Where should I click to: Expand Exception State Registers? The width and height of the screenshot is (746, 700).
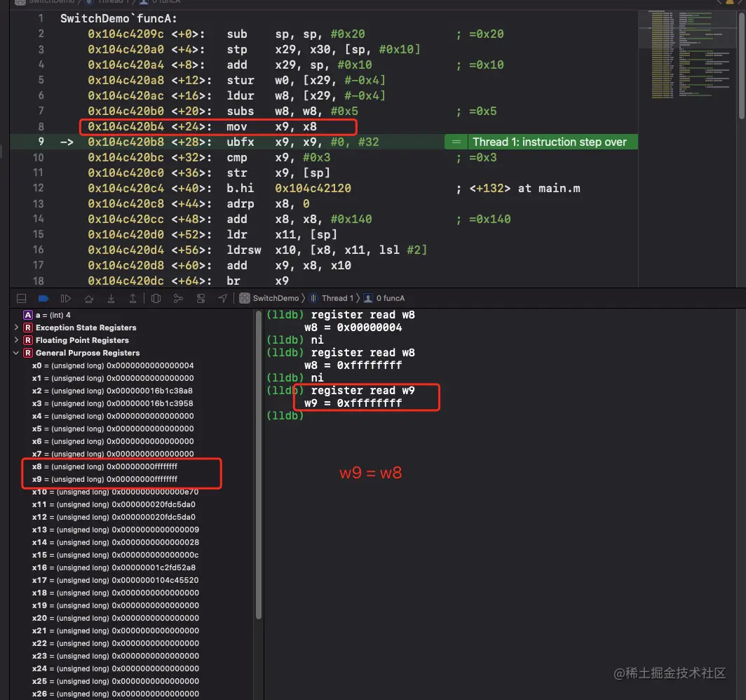16,328
